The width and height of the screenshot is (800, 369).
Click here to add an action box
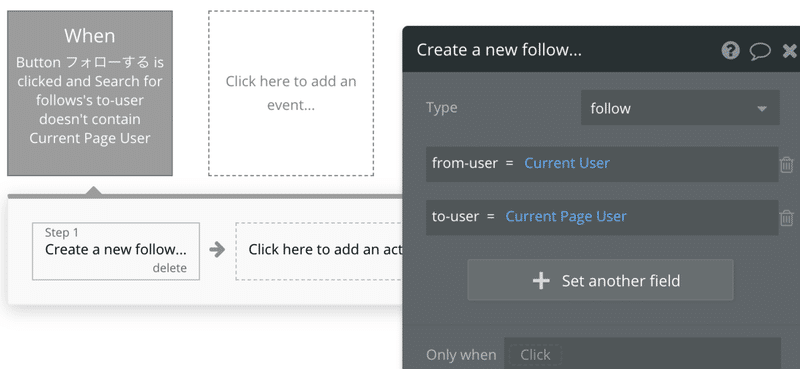319,251
